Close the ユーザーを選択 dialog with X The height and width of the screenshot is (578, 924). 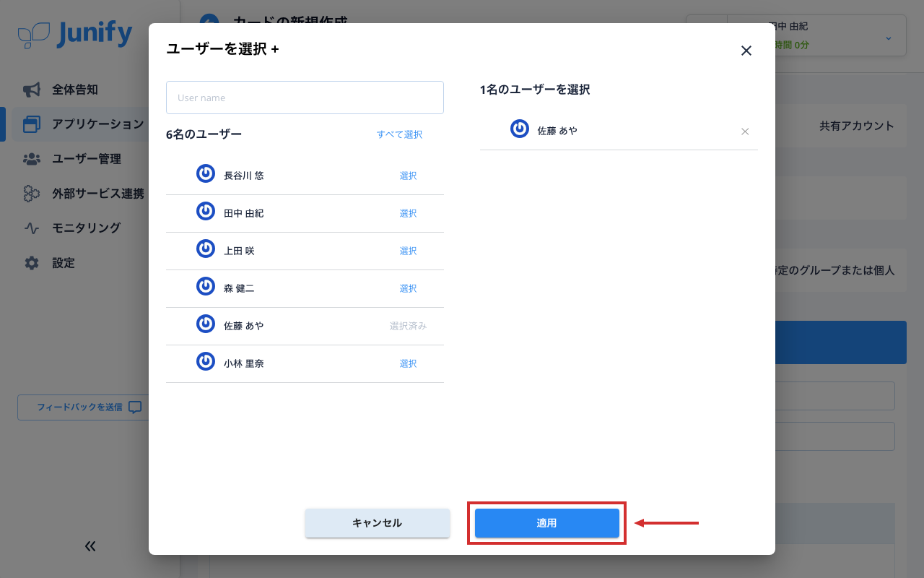746,51
